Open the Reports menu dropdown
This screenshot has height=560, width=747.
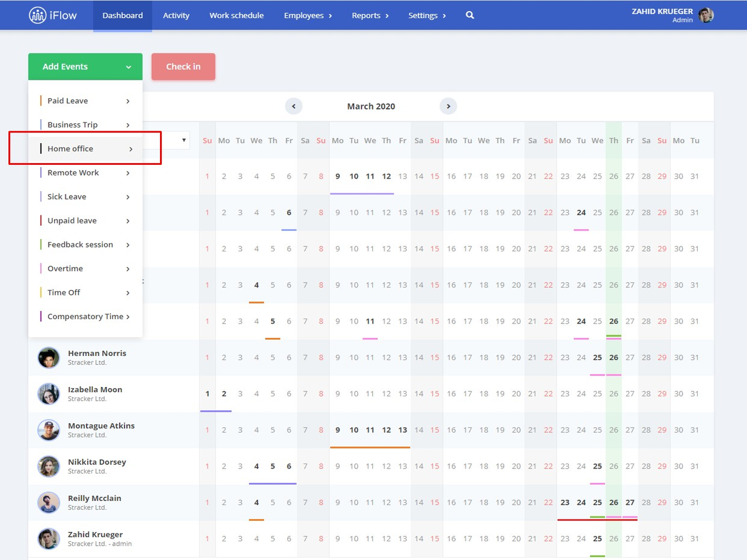370,16
